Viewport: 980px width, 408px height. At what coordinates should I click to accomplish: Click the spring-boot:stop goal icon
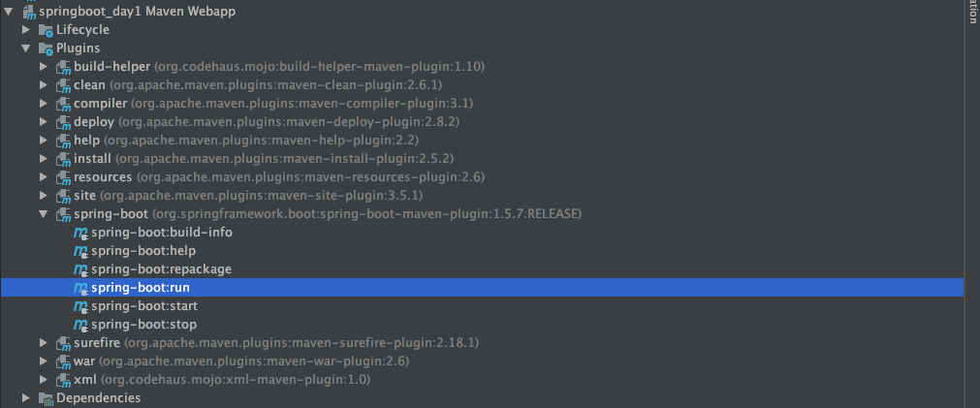(80, 325)
